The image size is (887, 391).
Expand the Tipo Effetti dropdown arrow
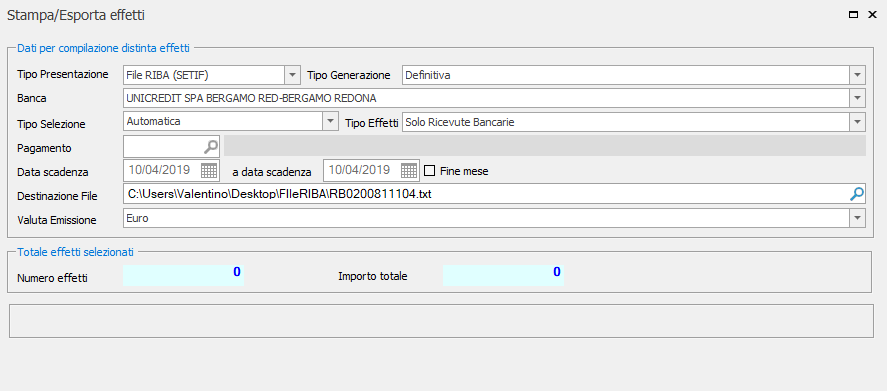pyautogui.click(x=858, y=121)
